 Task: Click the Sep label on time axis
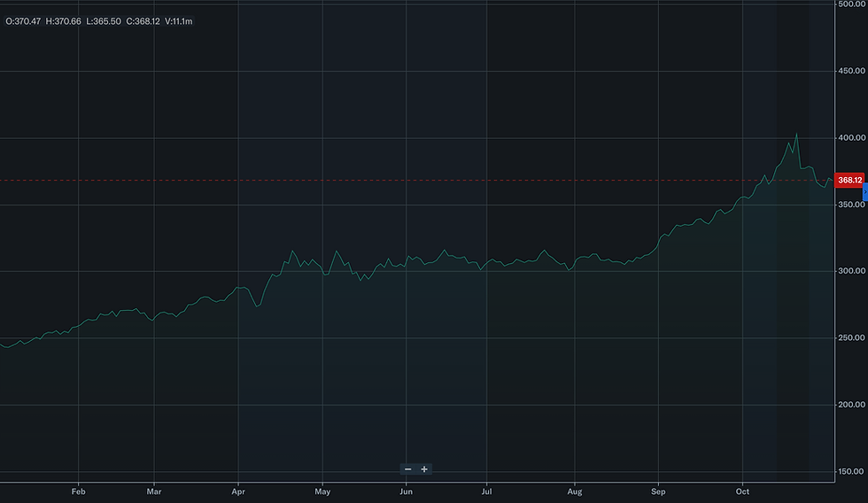tap(658, 491)
